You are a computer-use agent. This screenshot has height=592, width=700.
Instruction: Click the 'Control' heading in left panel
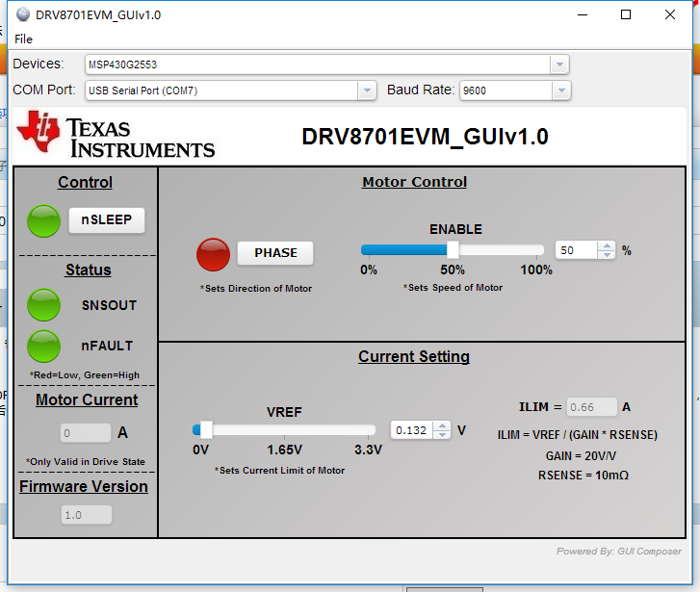85,182
